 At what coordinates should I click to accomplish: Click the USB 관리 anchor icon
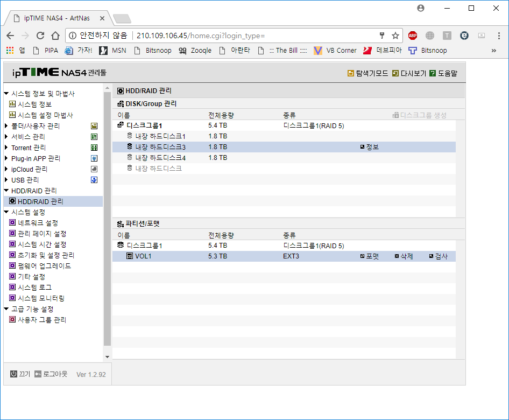[x=94, y=180]
